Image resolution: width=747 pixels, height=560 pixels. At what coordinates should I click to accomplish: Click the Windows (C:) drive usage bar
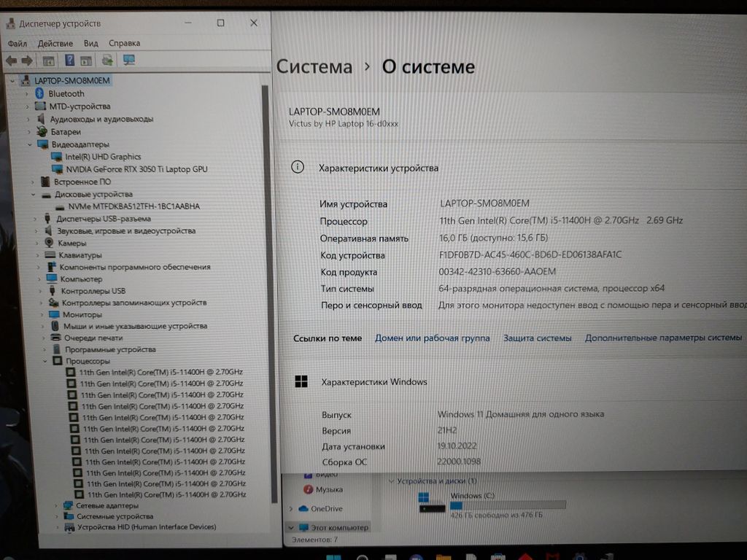(508, 505)
